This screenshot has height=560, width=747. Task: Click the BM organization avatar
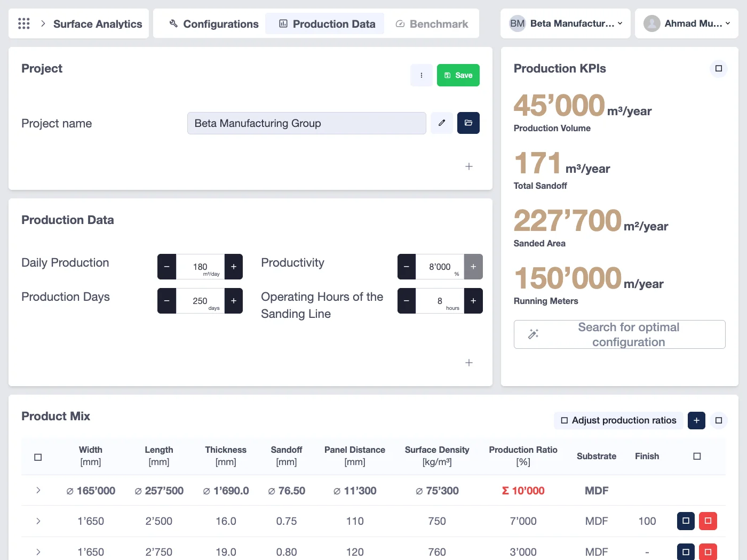(517, 23)
